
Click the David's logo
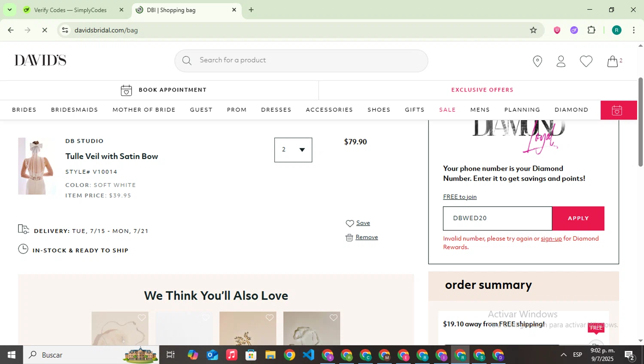40,60
